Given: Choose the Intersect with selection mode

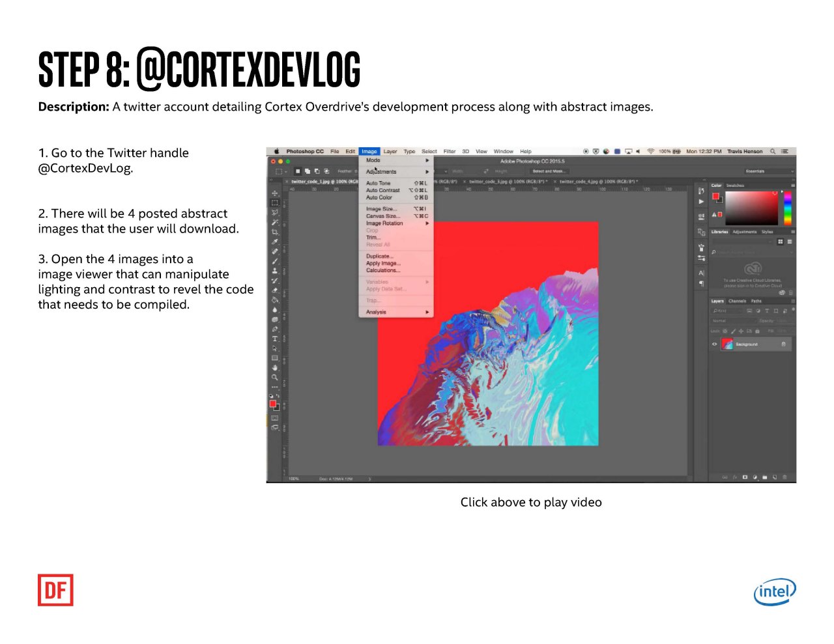Looking at the screenshot, I should 326,171.
